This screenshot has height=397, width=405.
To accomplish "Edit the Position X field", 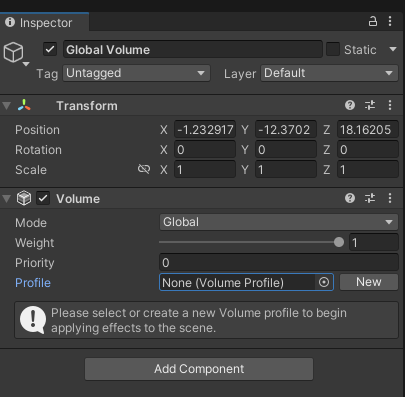I will pyautogui.click(x=205, y=129).
